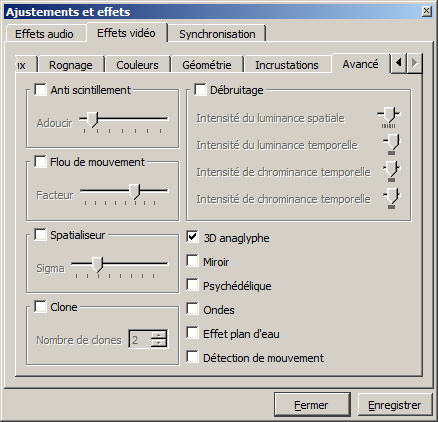The image size is (438, 422).
Task: Enable the Clone checkbox
Action: 40,307
